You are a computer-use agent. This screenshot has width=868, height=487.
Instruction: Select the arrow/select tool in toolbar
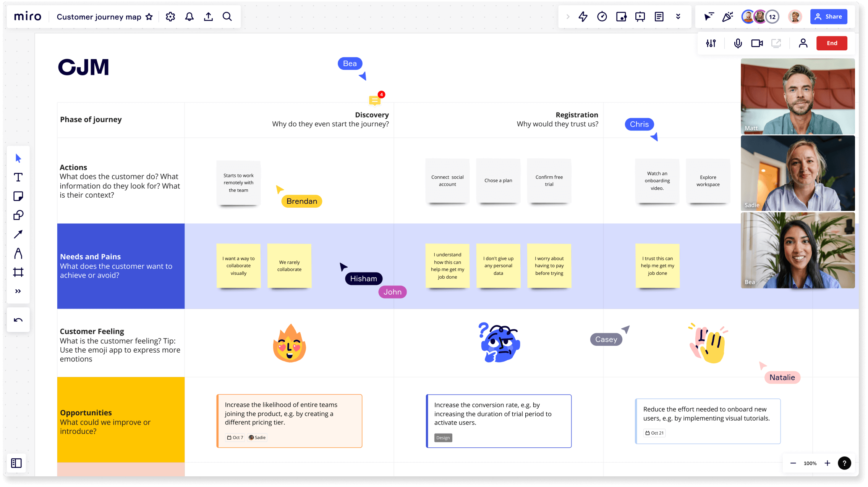coord(18,158)
